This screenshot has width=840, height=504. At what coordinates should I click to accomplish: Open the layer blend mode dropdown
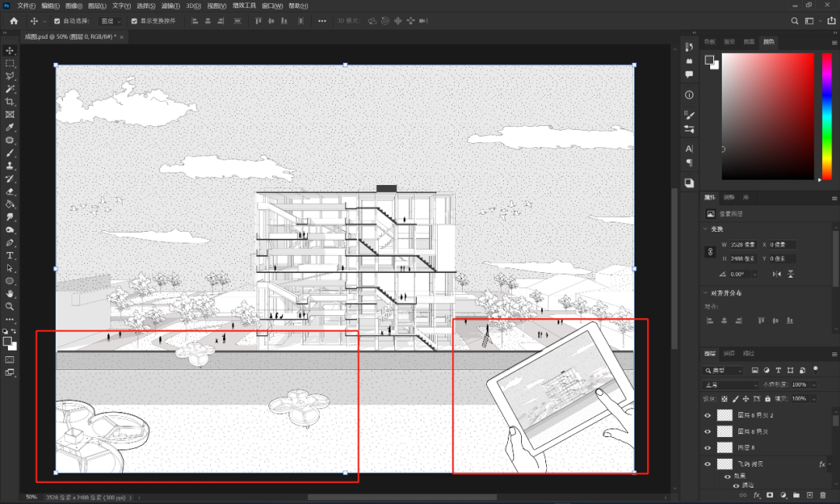pyautogui.click(x=730, y=384)
